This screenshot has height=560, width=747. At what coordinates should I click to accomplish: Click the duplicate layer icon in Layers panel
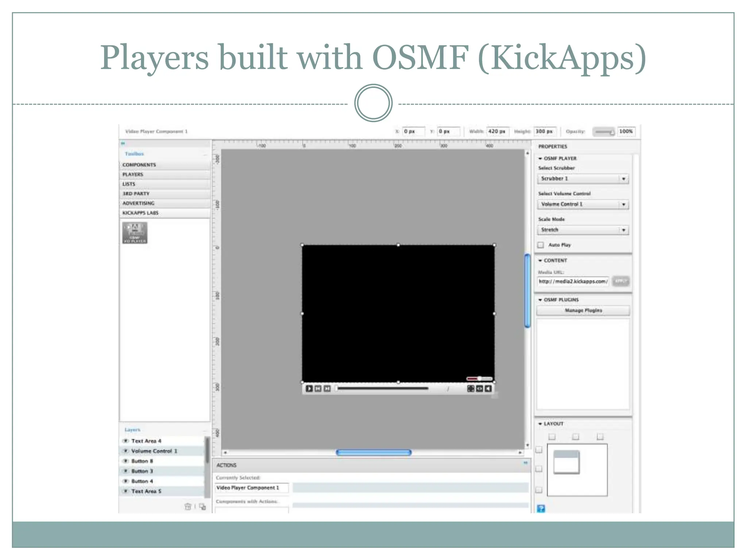pos(202,506)
